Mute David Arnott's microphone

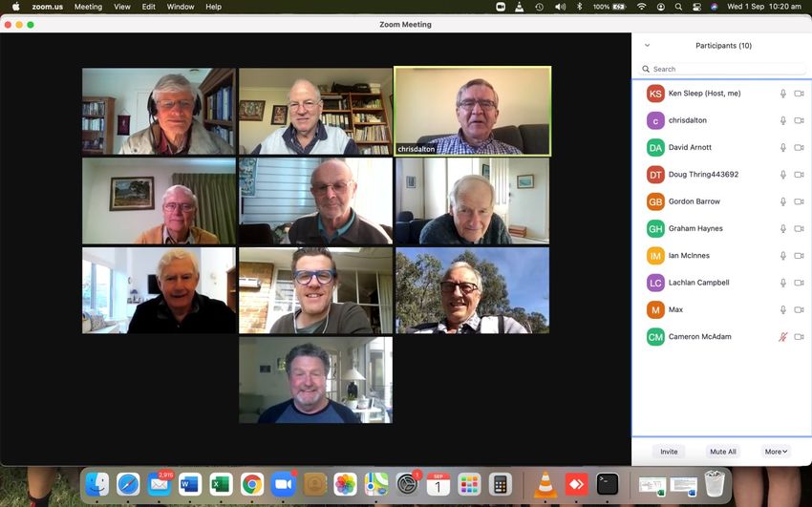pos(783,147)
